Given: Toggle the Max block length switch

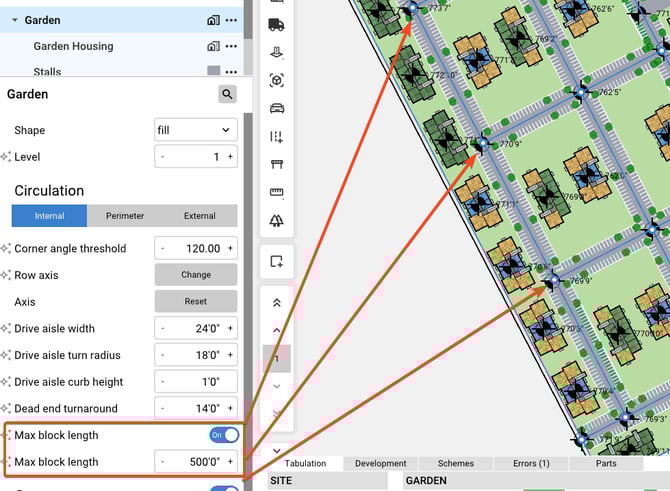Looking at the screenshot, I should pos(224,435).
